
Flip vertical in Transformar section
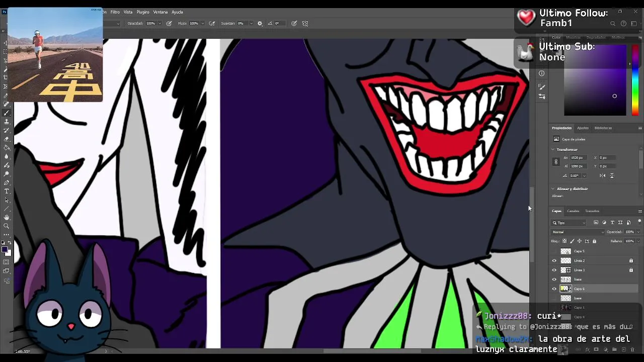(612, 175)
